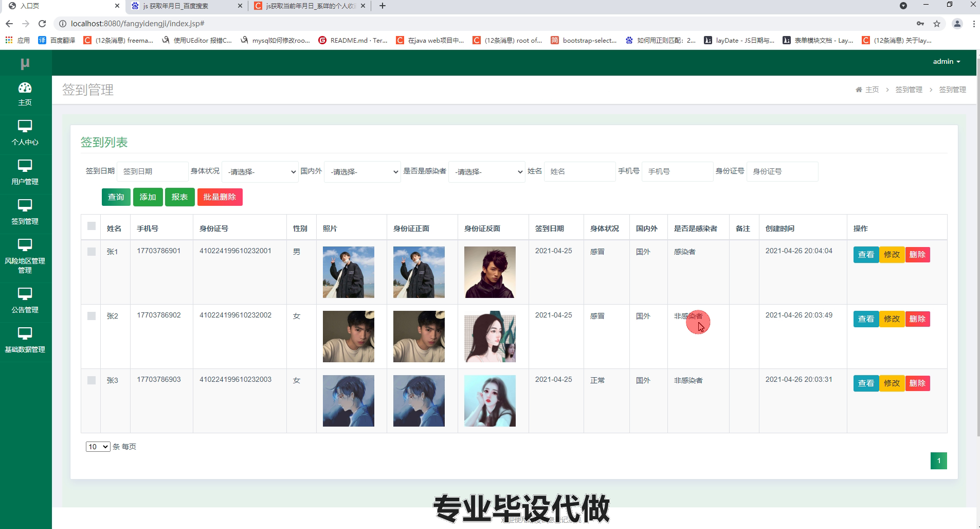The width and height of the screenshot is (980, 529).
Task: Open the rows-per-page selector showing 10
Action: [98, 447]
